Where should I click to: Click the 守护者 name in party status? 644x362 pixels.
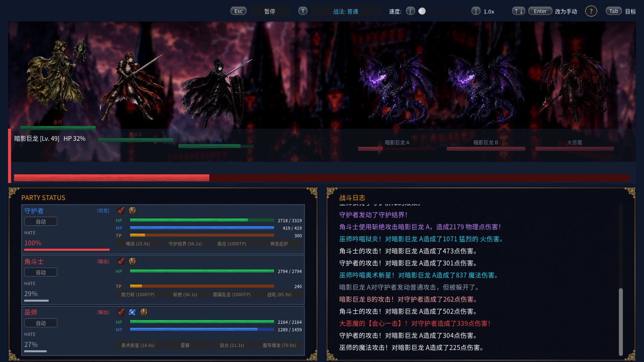pos(34,211)
